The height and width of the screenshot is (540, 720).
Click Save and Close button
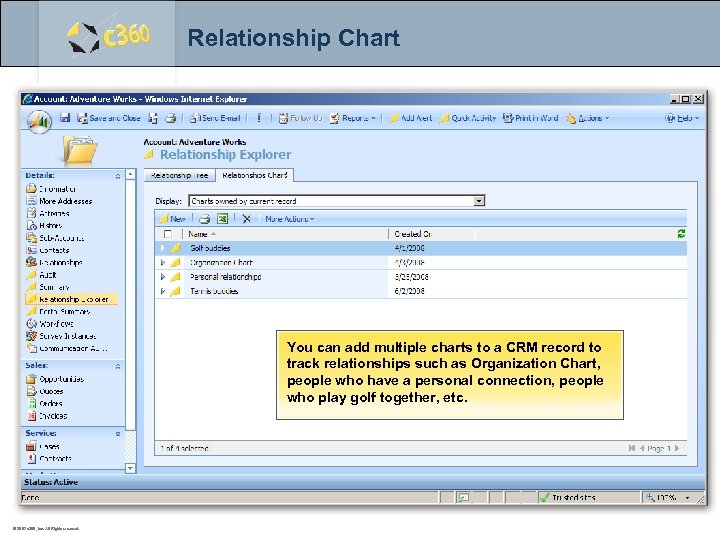point(108,118)
